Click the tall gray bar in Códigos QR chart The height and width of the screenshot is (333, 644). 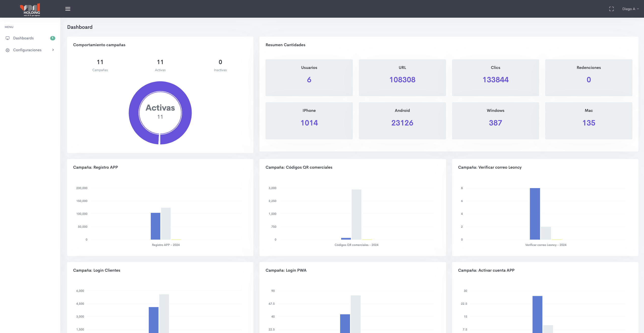coord(356,215)
